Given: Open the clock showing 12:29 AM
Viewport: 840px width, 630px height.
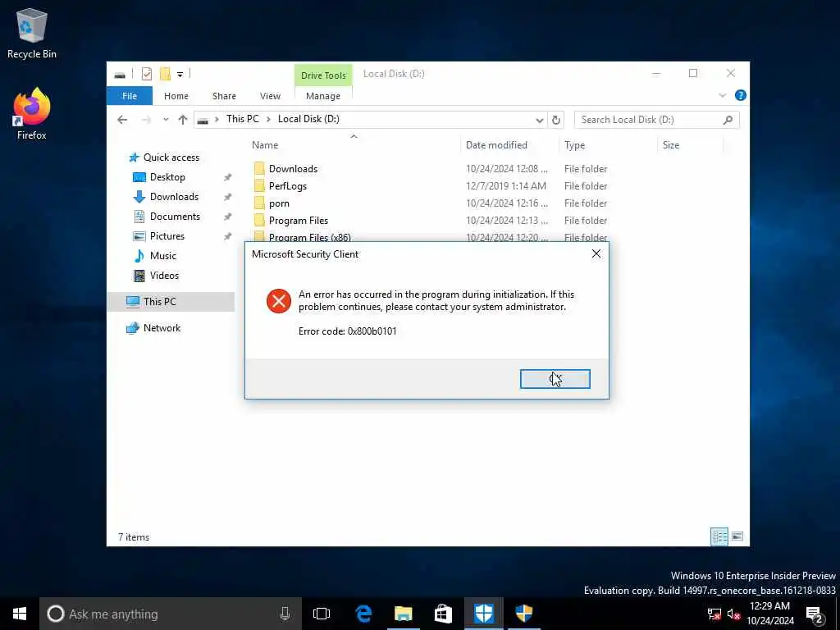Looking at the screenshot, I should click(x=769, y=614).
